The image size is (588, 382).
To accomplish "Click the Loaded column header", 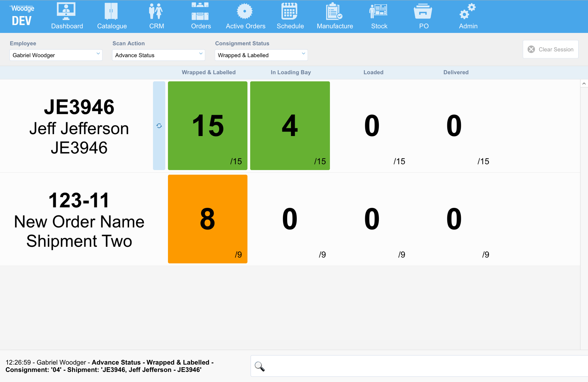I will pyautogui.click(x=373, y=72).
